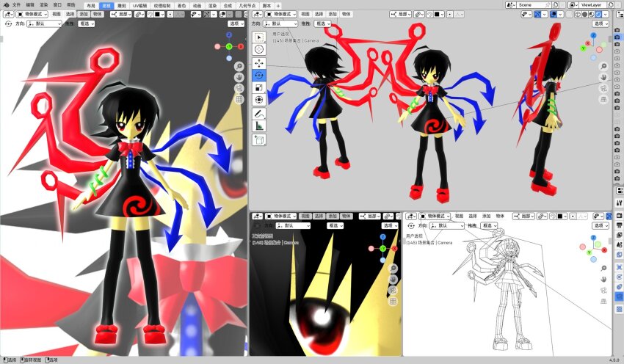Add a new workspace tab with plus
The image size is (624, 364).
[x=277, y=6]
